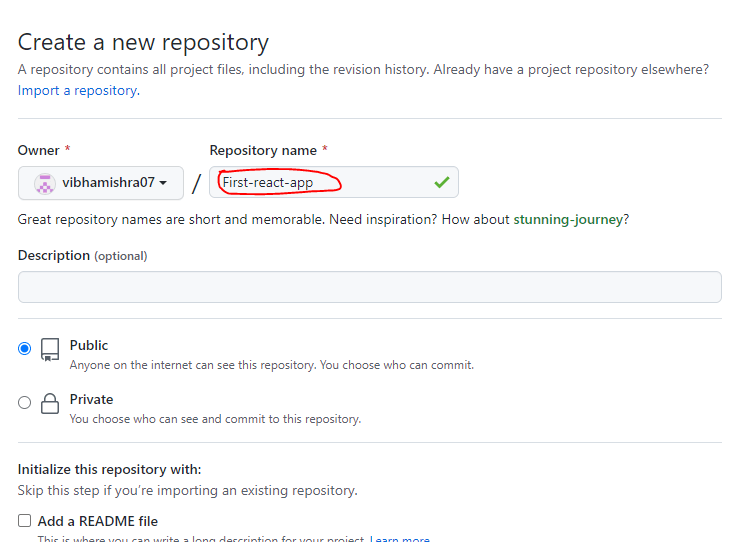
Task: Click the Initialize this repository with heading
Action: (109, 470)
